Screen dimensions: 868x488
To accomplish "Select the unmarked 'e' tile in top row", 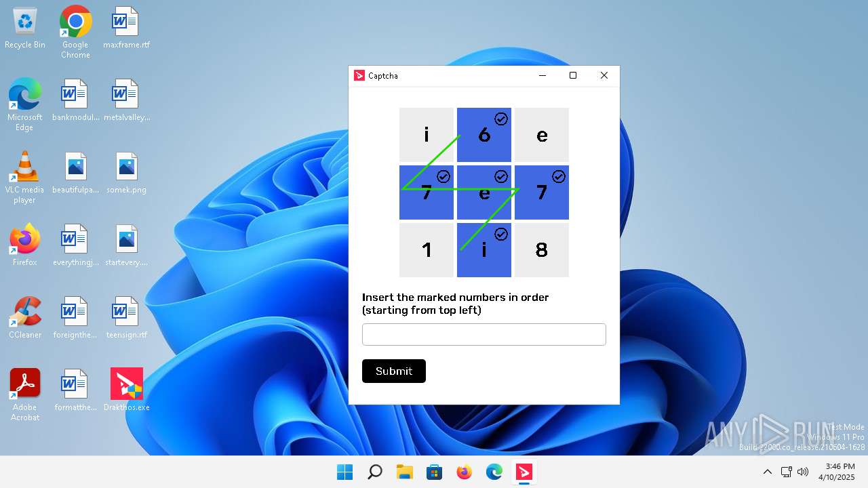I will pos(542,135).
